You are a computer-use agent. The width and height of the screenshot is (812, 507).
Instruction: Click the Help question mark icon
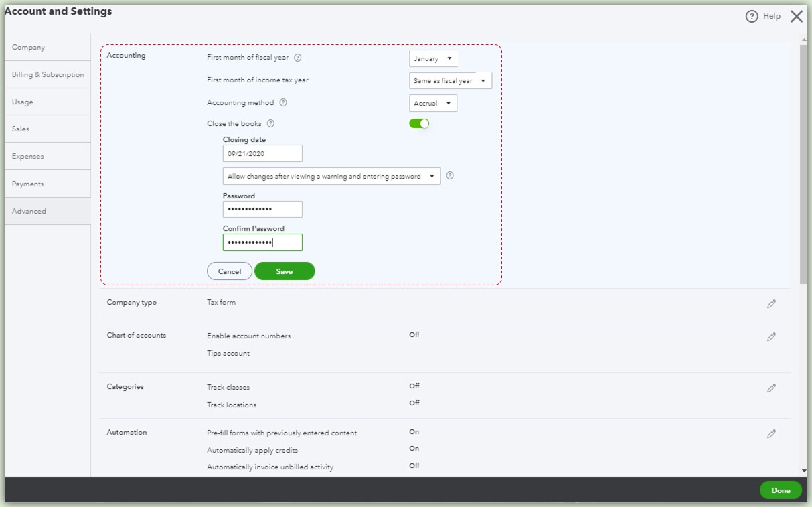[x=752, y=17]
